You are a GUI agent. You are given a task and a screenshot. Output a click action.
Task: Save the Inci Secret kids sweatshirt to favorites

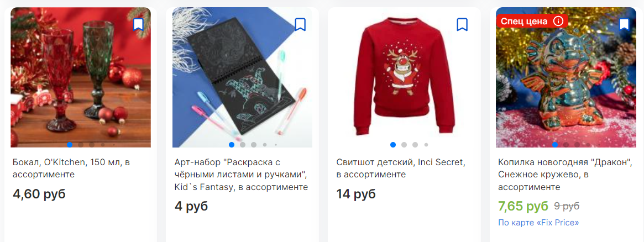pyautogui.click(x=462, y=25)
